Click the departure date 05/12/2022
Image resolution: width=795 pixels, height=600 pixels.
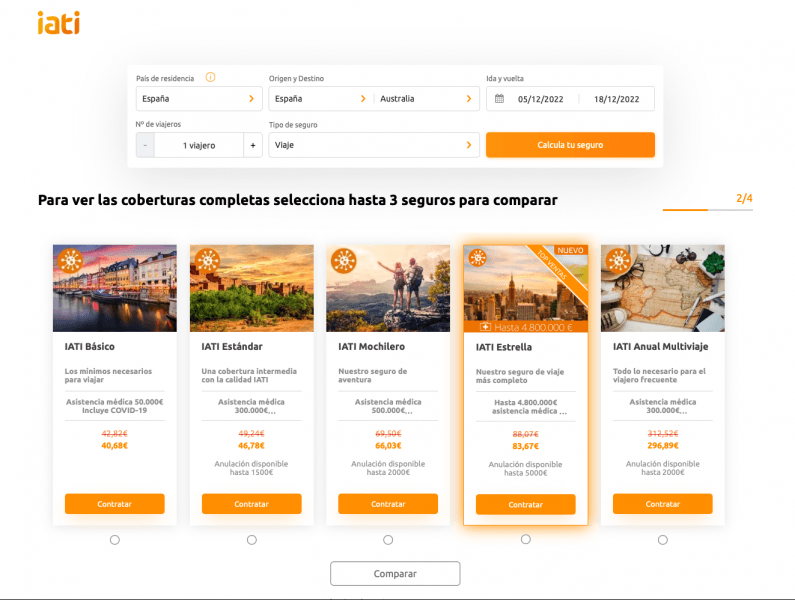(x=540, y=99)
